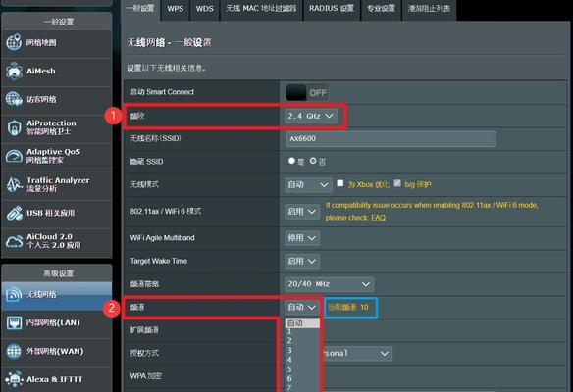Image resolution: width=573 pixels, height=392 pixels.
Task: Open the 2.4 GHz band dropdown
Action: (x=311, y=116)
